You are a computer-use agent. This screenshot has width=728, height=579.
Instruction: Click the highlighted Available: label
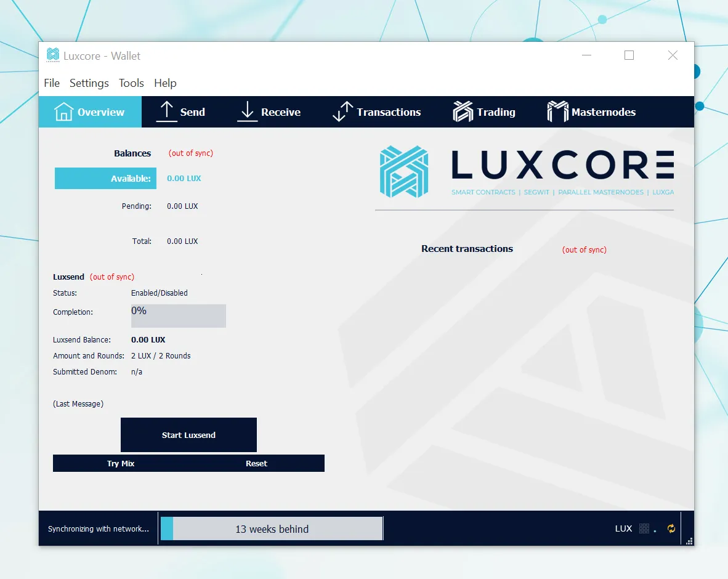105,178
